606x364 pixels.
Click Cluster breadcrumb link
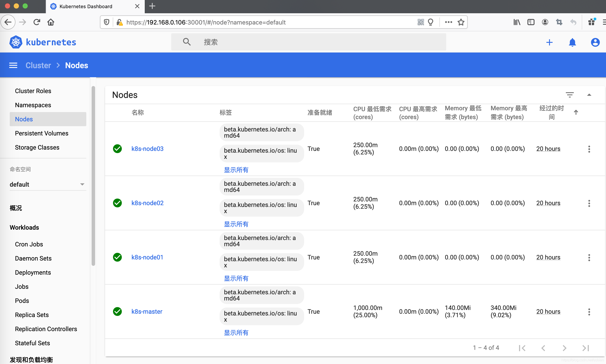pos(38,65)
